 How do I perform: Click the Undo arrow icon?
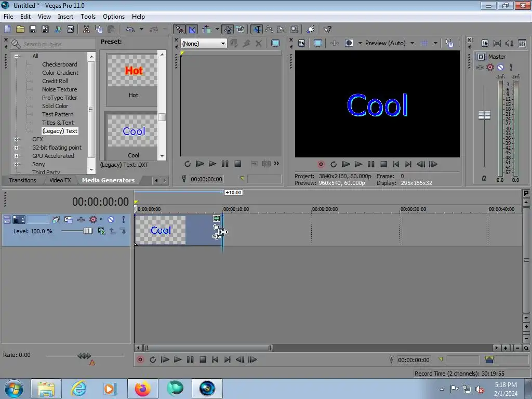coord(130,29)
